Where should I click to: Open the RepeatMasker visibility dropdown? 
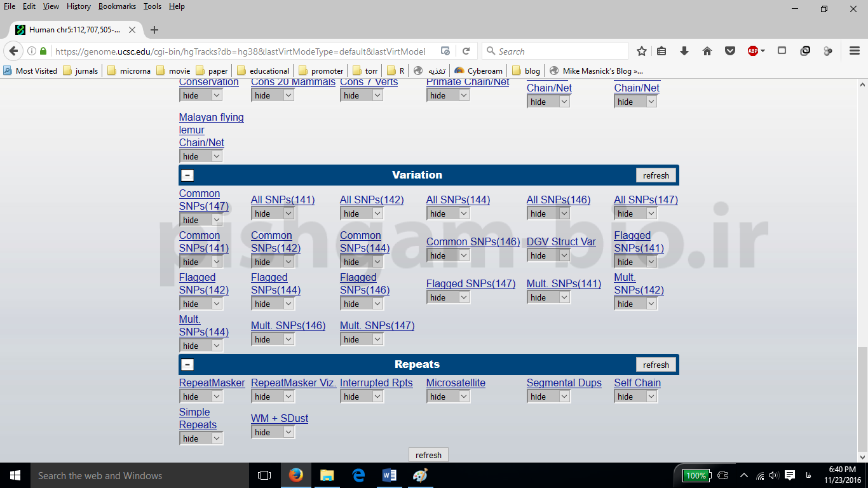pos(201,396)
